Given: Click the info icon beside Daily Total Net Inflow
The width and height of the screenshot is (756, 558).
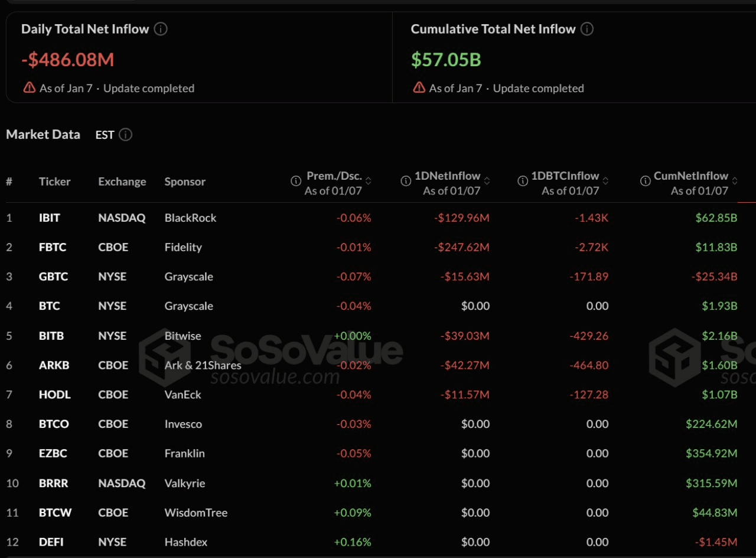Looking at the screenshot, I should [x=160, y=28].
